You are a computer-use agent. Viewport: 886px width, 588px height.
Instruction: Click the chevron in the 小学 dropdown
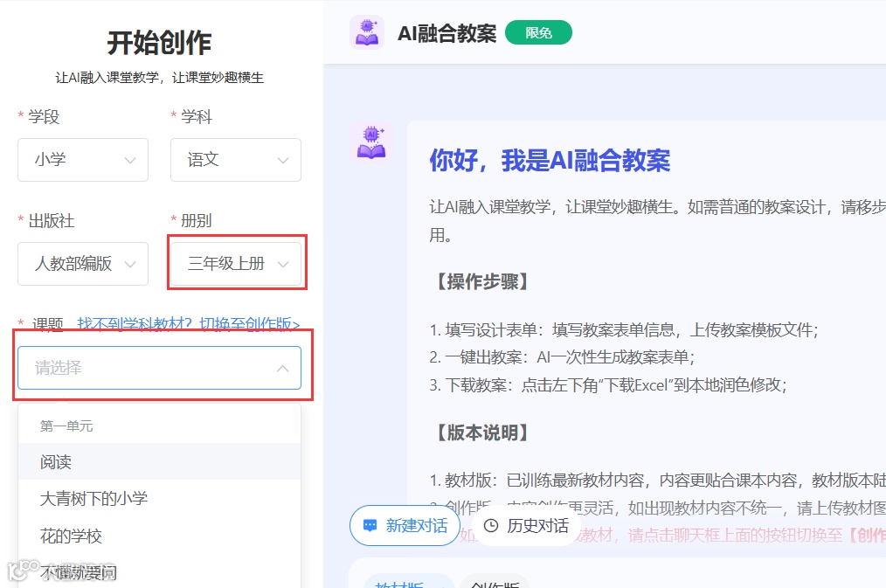(130, 161)
